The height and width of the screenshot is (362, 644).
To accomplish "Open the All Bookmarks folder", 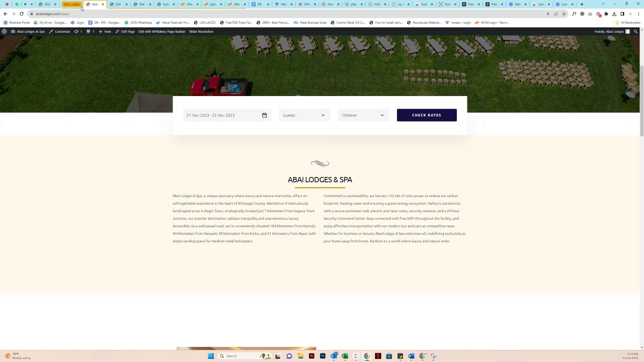I will [x=627, y=23].
